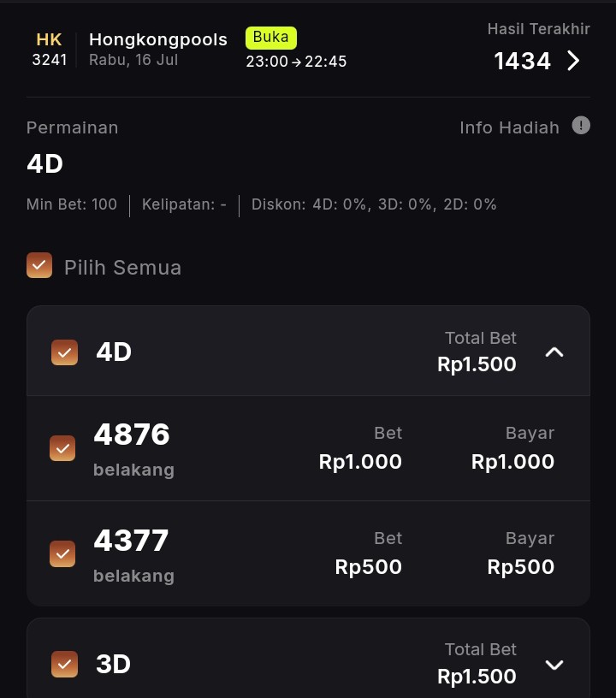Click the Rp500 bet amount for 4377
The height and width of the screenshot is (698, 616).
368,567
